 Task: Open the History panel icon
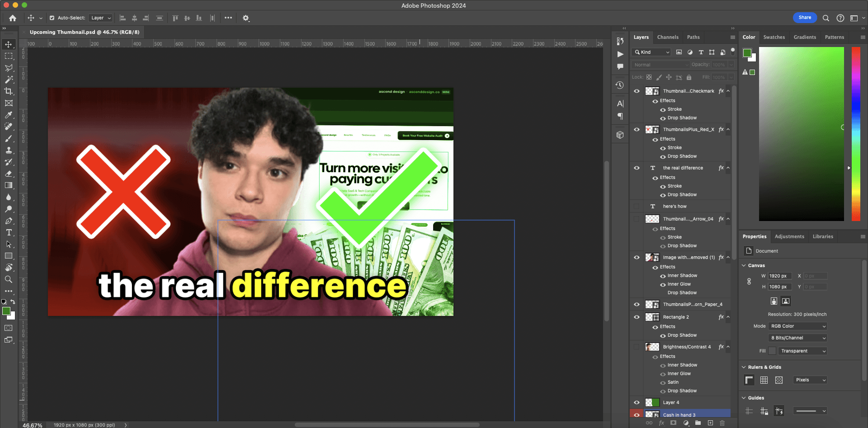[x=620, y=85]
